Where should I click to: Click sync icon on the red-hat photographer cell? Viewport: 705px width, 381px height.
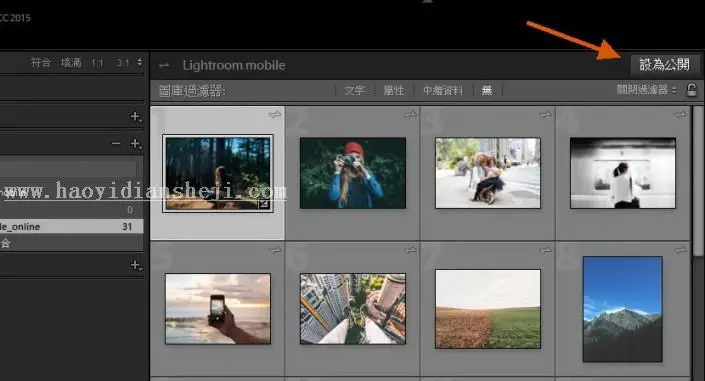point(410,115)
